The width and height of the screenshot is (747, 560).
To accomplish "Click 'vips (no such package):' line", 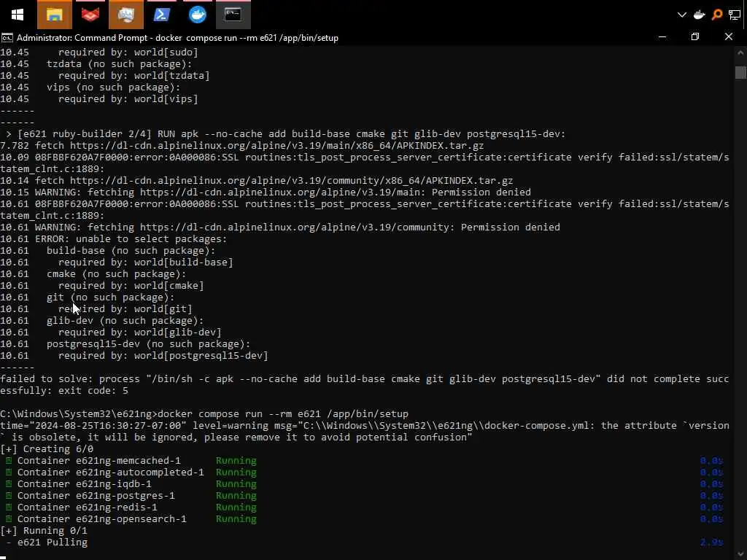I will [113, 87].
